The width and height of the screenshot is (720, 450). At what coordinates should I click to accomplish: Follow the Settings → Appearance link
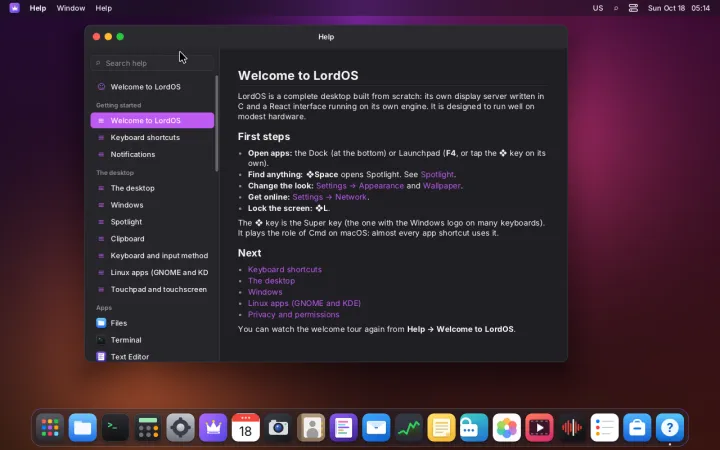click(360, 186)
